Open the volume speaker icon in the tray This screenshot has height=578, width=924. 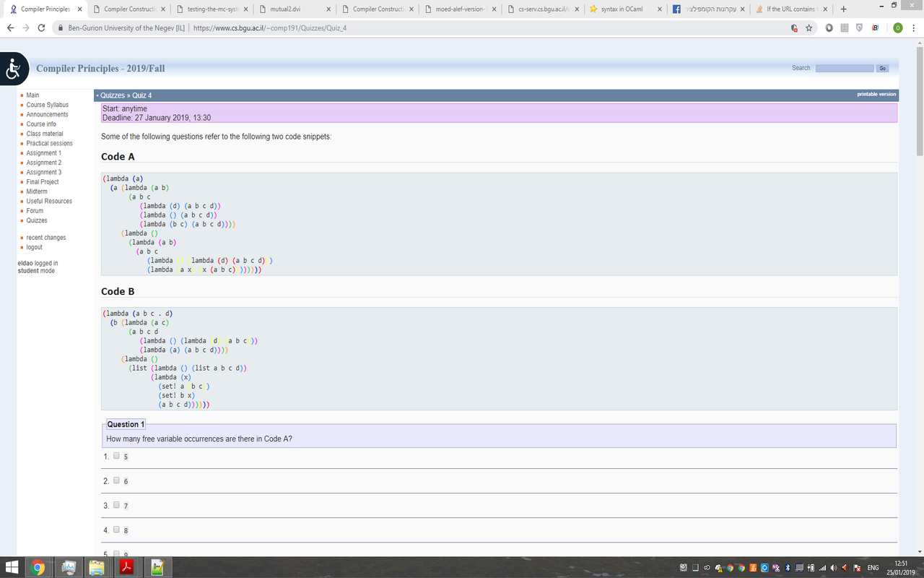point(834,568)
